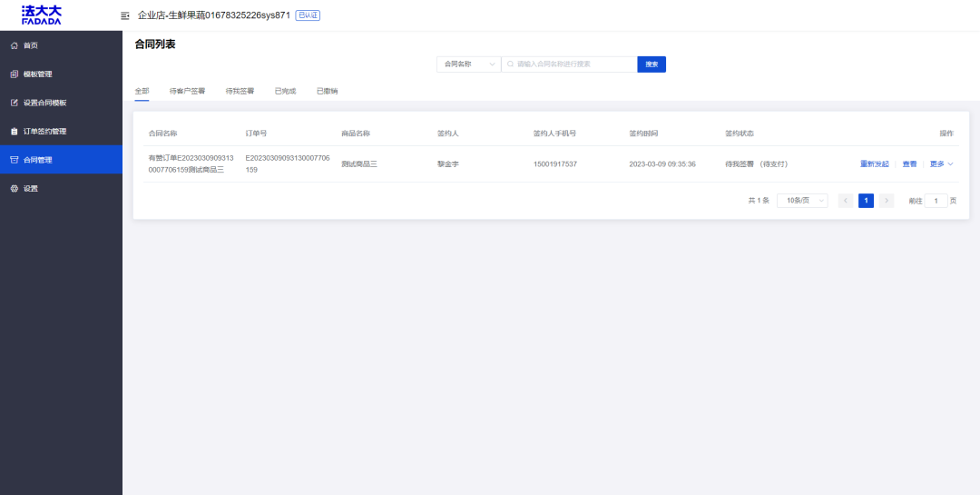Click the magnifier icon in the search box
980x495 pixels.
pyautogui.click(x=510, y=64)
